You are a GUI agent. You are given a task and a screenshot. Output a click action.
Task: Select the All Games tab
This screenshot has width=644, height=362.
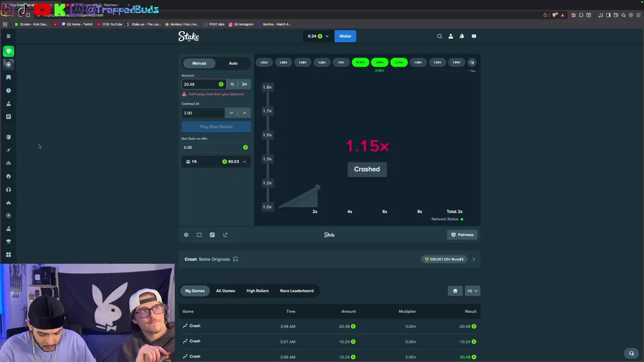[225, 291]
